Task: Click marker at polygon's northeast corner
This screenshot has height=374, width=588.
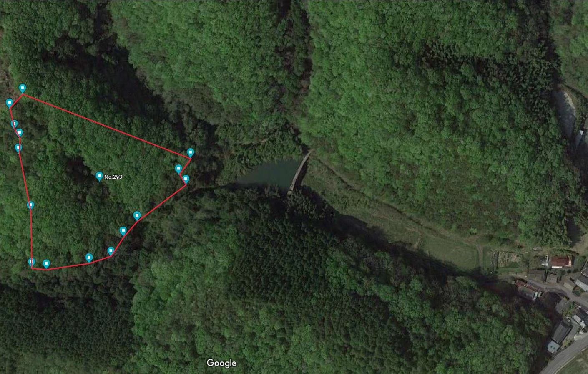Action: (x=191, y=152)
